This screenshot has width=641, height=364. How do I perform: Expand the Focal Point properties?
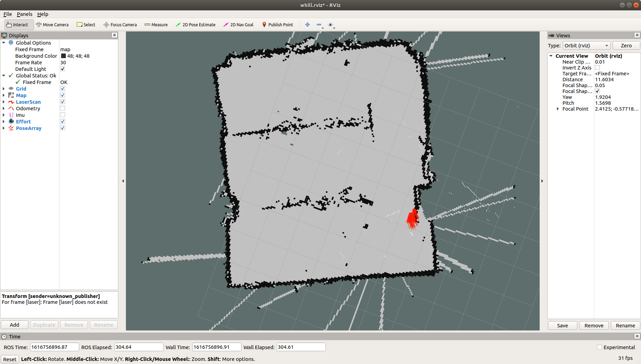[557, 109]
